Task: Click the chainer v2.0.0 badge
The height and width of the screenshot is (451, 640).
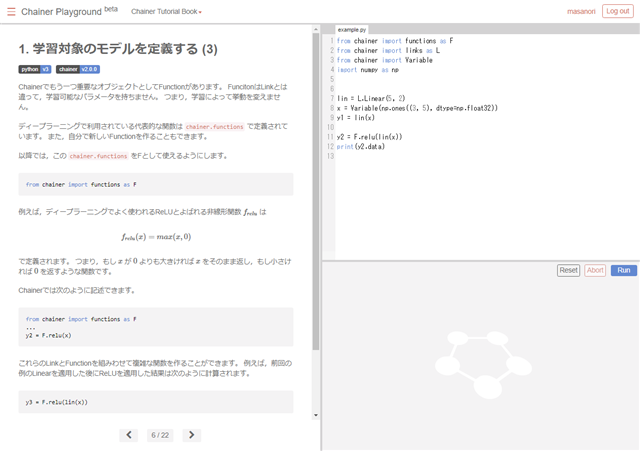Action: (78, 69)
